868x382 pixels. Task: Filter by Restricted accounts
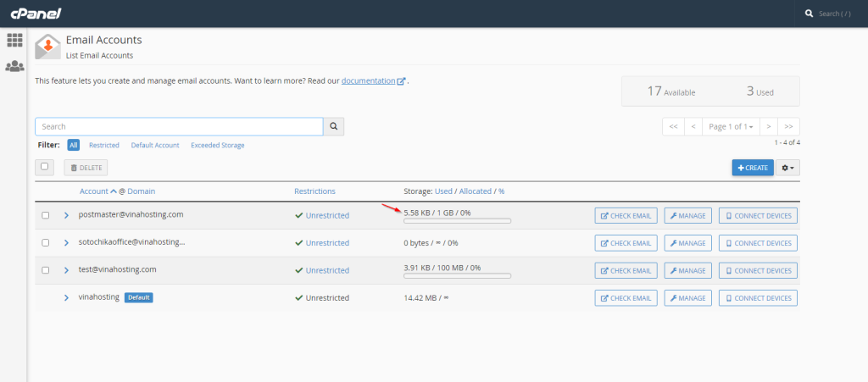pos(104,146)
